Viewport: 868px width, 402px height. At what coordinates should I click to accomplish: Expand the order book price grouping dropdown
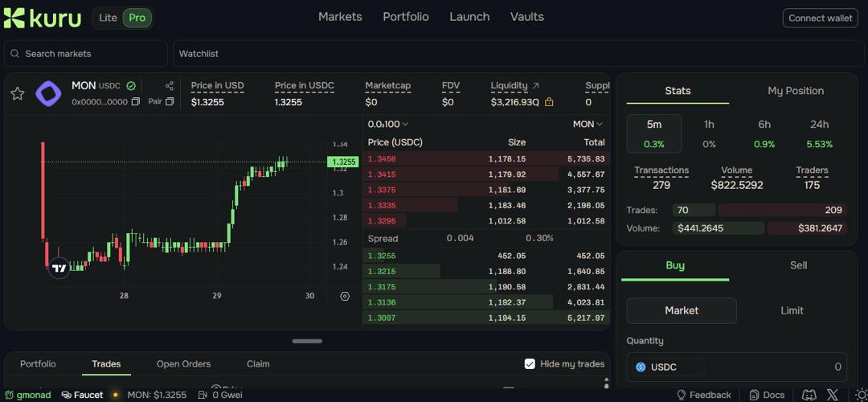[x=388, y=125]
